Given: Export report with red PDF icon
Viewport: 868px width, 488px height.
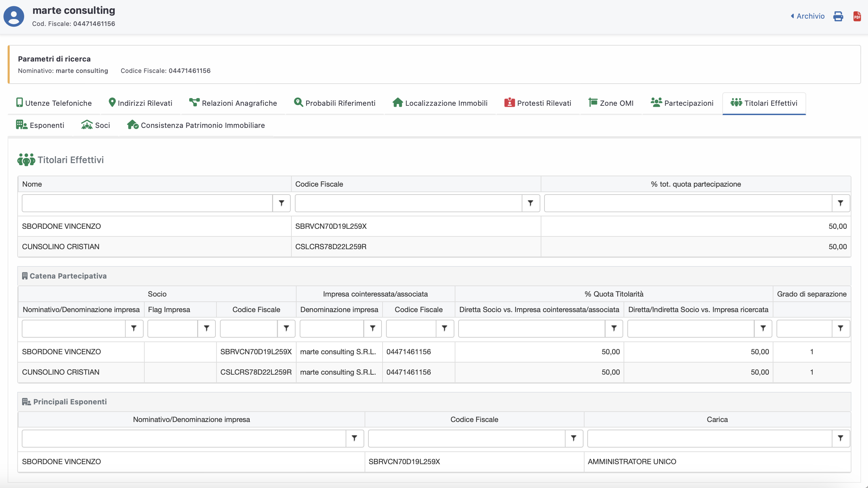Looking at the screenshot, I should 857,16.
